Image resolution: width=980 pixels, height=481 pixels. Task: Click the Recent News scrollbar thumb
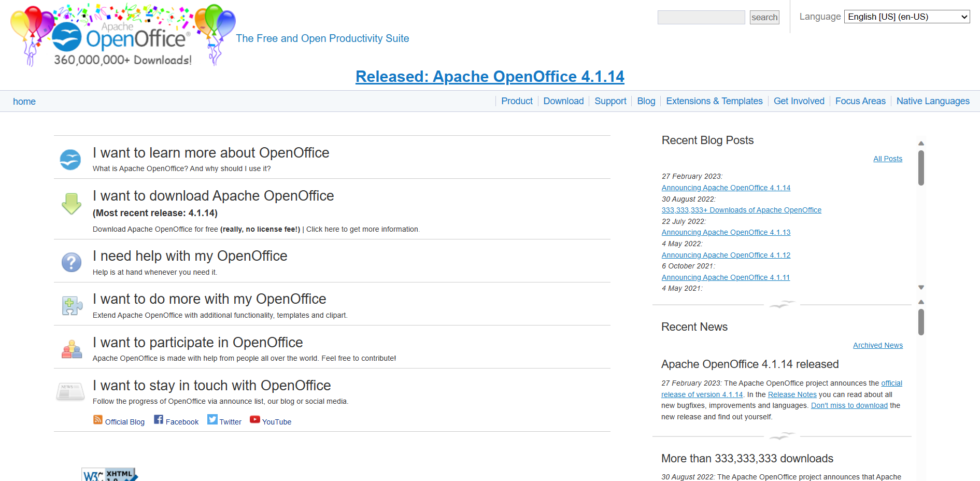[921, 322]
